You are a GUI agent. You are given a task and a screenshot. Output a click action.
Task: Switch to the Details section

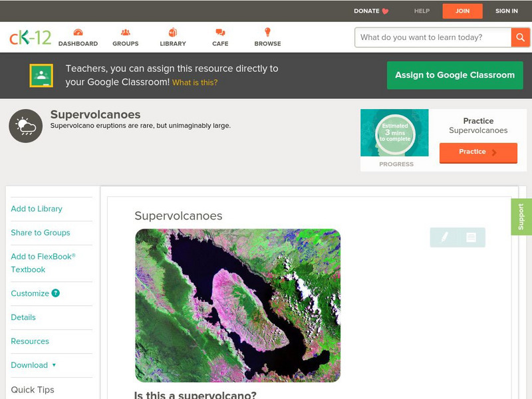click(x=22, y=317)
